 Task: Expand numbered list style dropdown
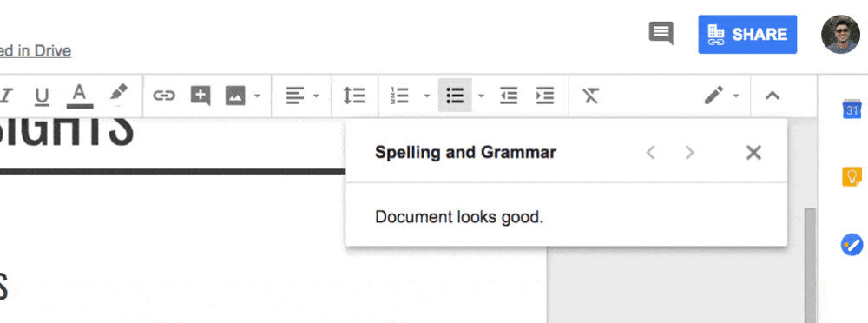[427, 96]
